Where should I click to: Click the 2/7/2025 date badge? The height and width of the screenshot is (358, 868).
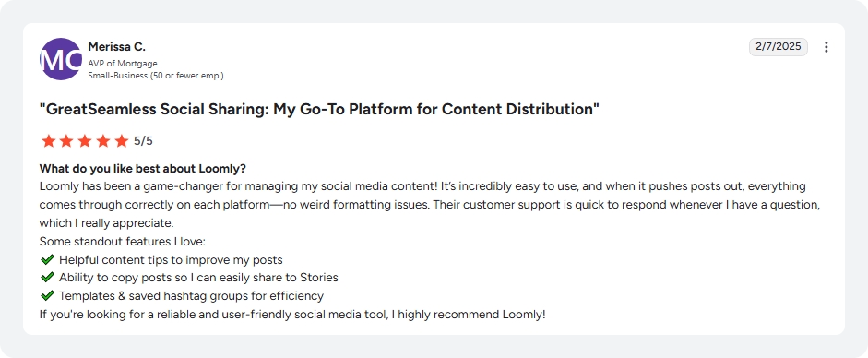click(779, 47)
